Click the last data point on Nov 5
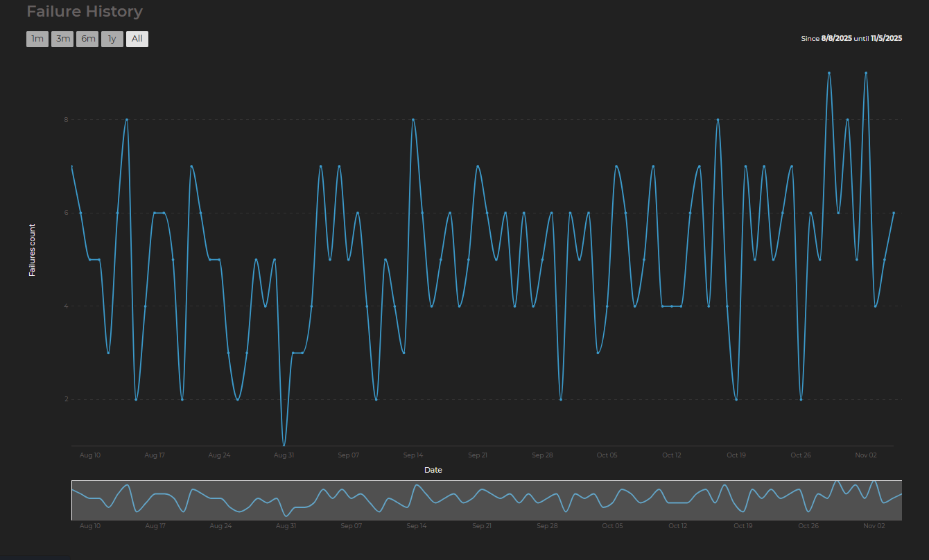The height and width of the screenshot is (560, 929). pyautogui.click(x=894, y=213)
